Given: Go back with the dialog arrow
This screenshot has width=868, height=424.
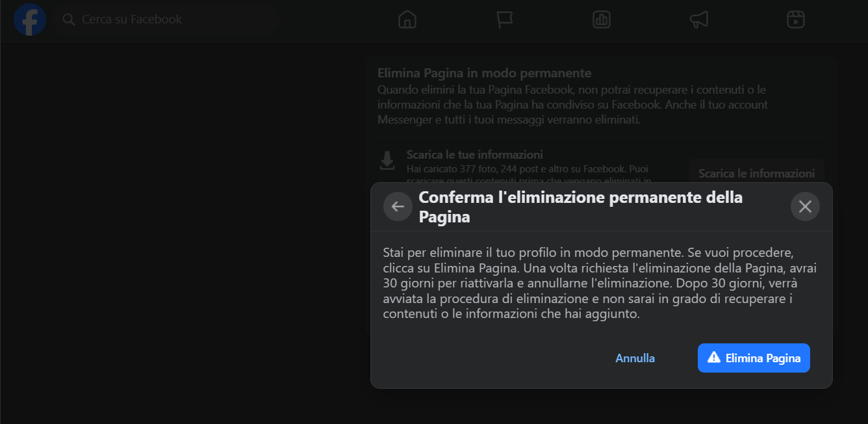Looking at the screenshot, I should (x=398, y=207).
